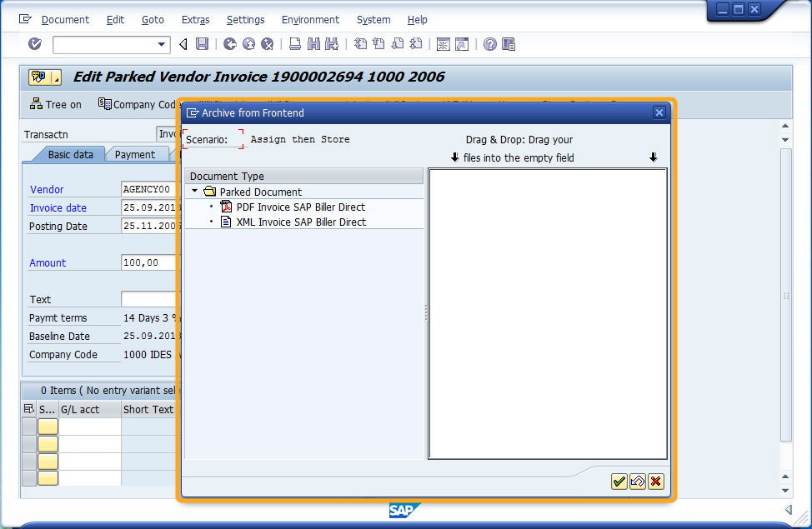The image size is (812, 529).
Task: Close the Archive from Frontend dialog
Action: pos(659,112)
